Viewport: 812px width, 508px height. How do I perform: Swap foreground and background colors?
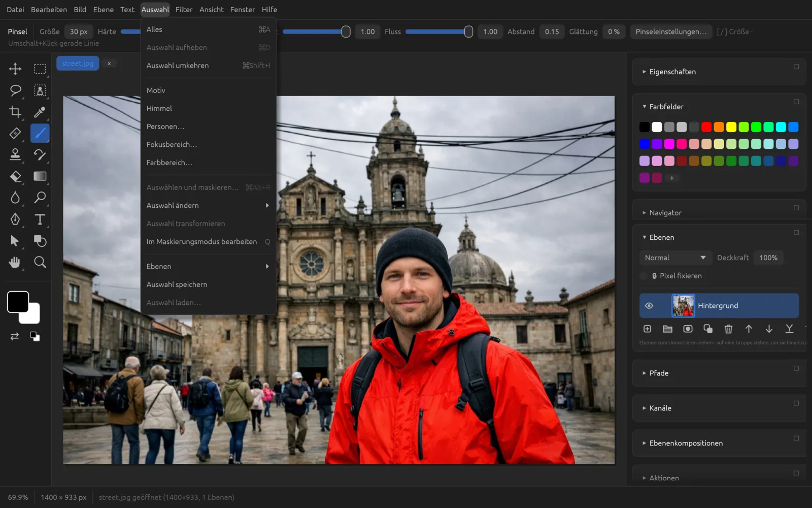15,336
